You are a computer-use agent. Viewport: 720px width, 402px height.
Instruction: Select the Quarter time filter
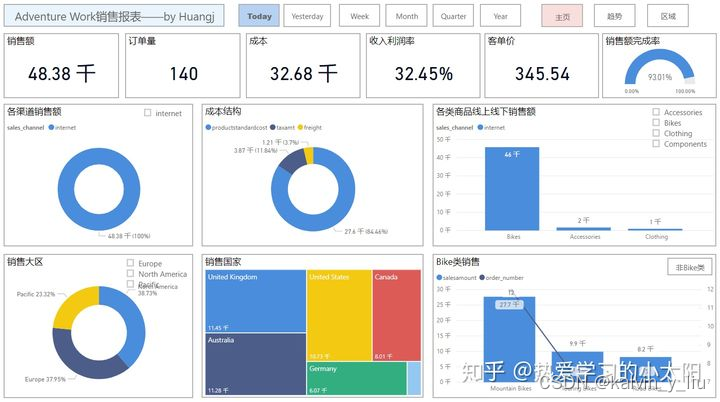click(453, 16)
